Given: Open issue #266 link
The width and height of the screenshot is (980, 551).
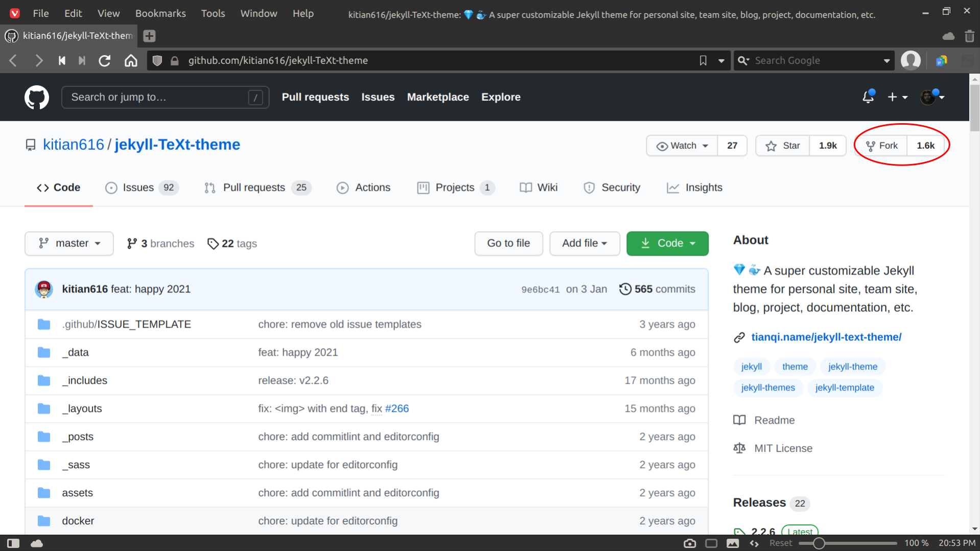Looking at the screenshot, I should point(397,408).
